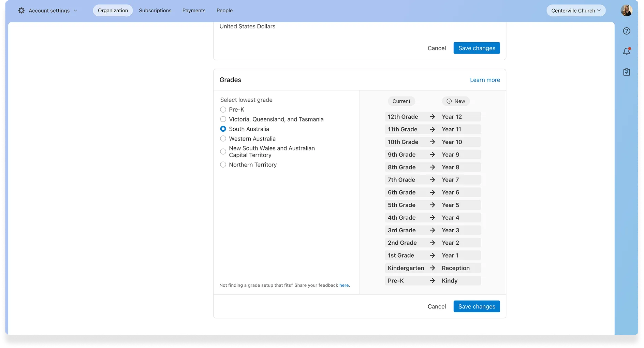Select Western Australia as lowest grade

click(223, 139)
